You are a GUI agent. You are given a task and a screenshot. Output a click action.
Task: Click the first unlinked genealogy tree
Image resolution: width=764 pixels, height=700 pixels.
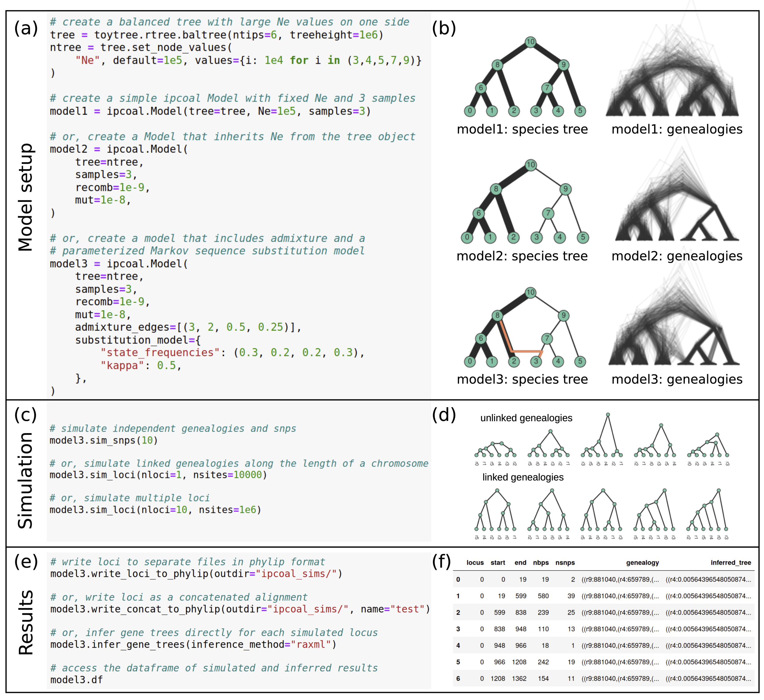(495, 450)
